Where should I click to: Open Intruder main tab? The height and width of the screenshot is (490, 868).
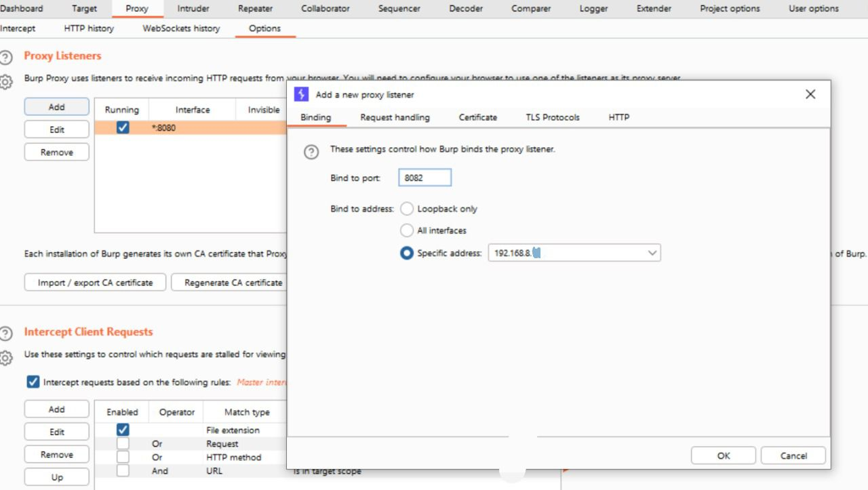coord(193,9)
